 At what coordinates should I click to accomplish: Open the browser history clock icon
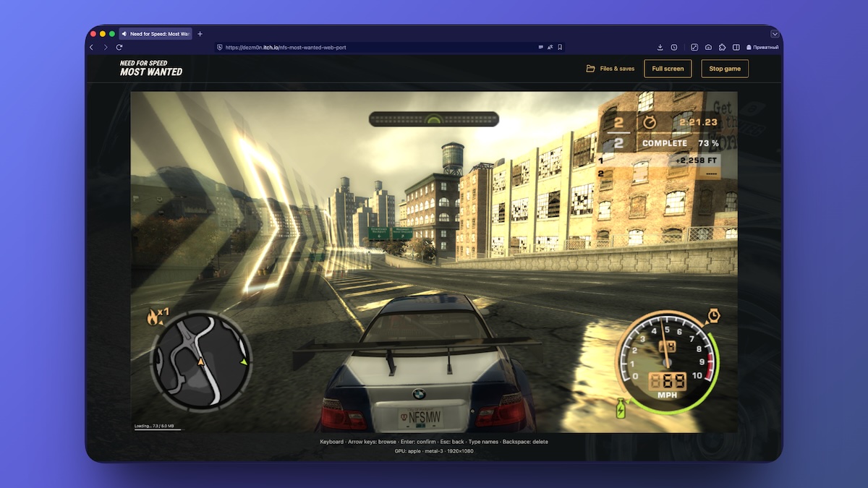(x=674, y=47)
